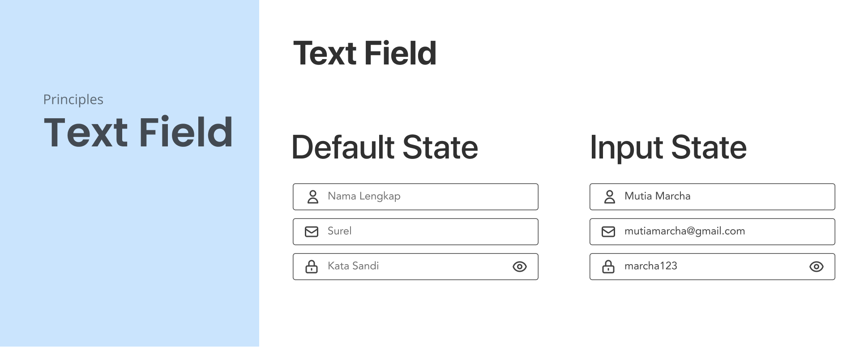The width and height of the screenshot is (868, 347).
Task: Click the marcha123 password text
Action: (x=650, y=266)
